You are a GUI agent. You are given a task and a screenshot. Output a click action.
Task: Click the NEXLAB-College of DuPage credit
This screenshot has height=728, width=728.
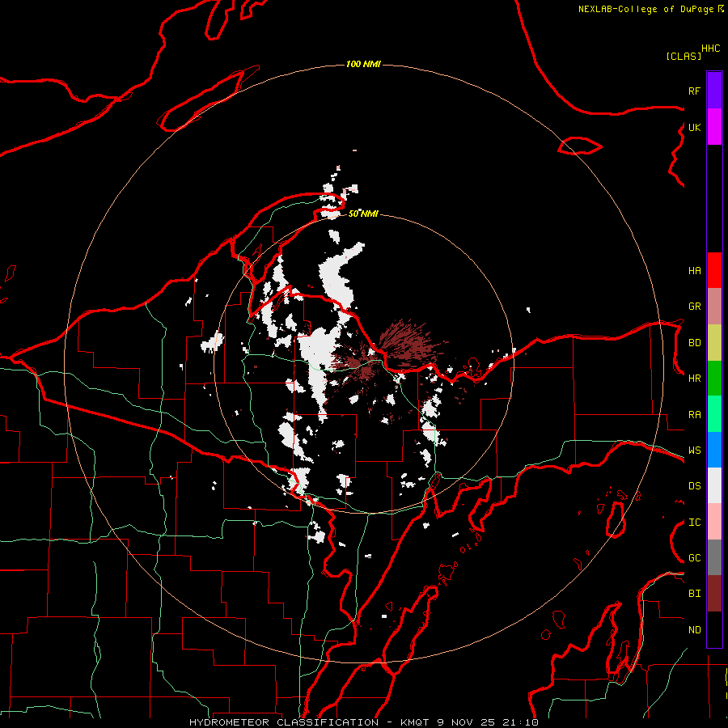pos(645,9)
